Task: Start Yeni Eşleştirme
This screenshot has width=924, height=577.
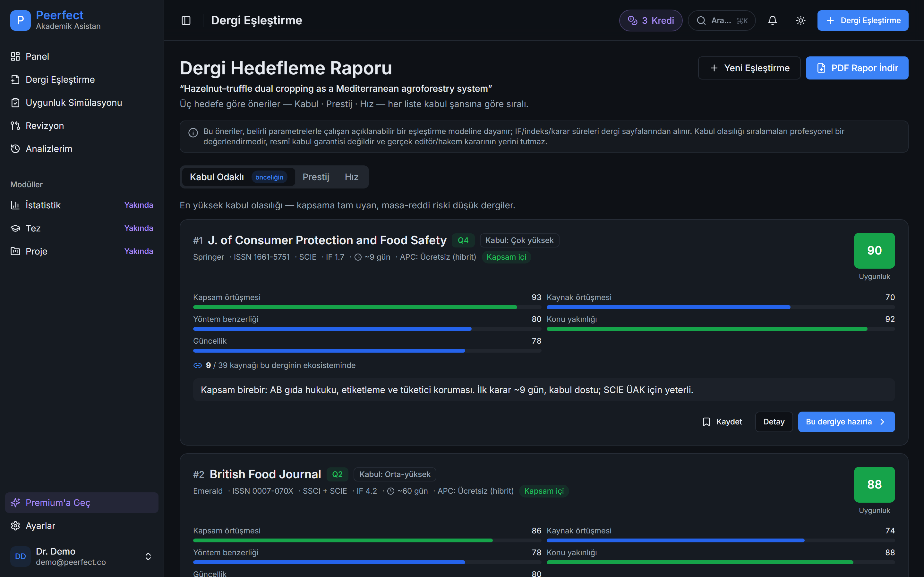Action: click(x=749, y=68)
